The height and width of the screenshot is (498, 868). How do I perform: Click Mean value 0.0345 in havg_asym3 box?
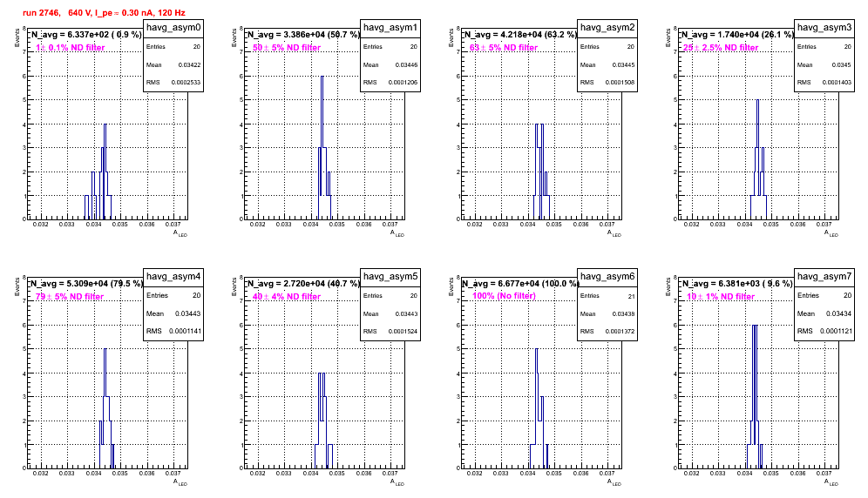coord(842,65)
